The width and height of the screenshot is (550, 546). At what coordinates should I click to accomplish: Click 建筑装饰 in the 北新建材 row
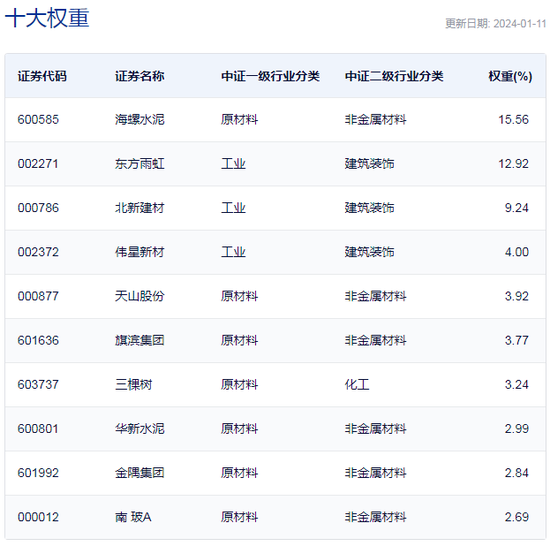[x=369, y=208]
